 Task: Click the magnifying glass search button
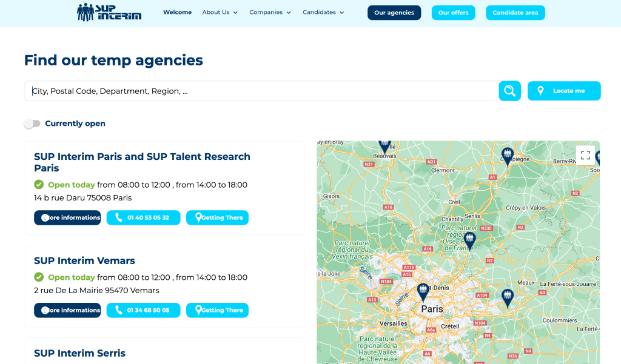click(509, 91)
